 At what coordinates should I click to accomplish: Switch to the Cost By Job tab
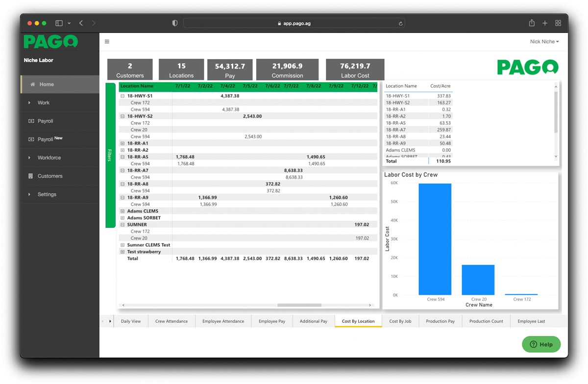tap(400, 321)
